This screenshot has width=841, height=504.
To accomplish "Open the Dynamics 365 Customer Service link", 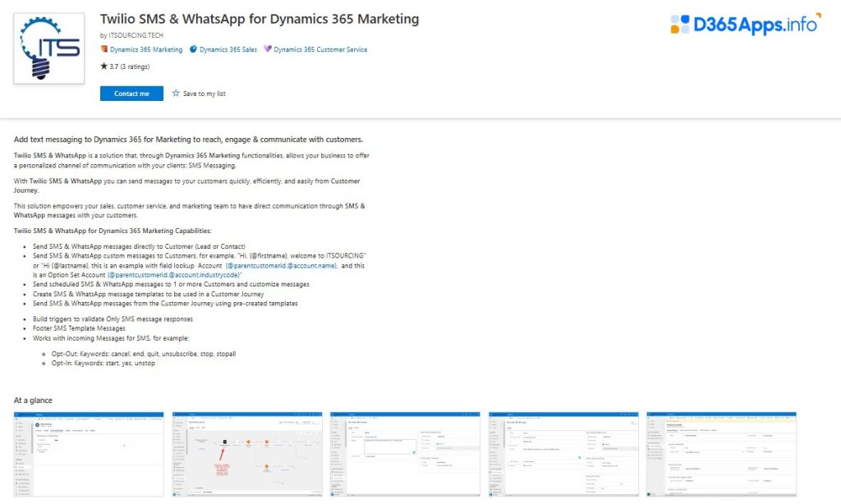I will [x=320, y=49].
